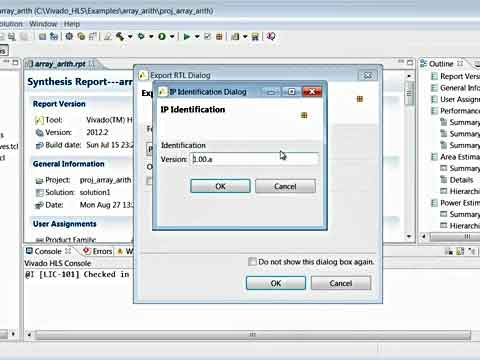Click OK in IP Identification dialog

click(x=220, y=186)
